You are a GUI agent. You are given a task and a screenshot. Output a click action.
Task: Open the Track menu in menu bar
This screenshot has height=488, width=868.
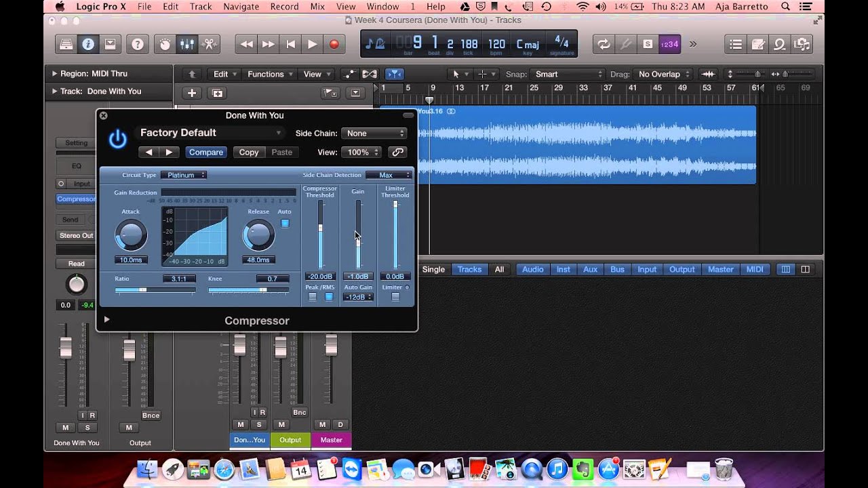point(201,7)
